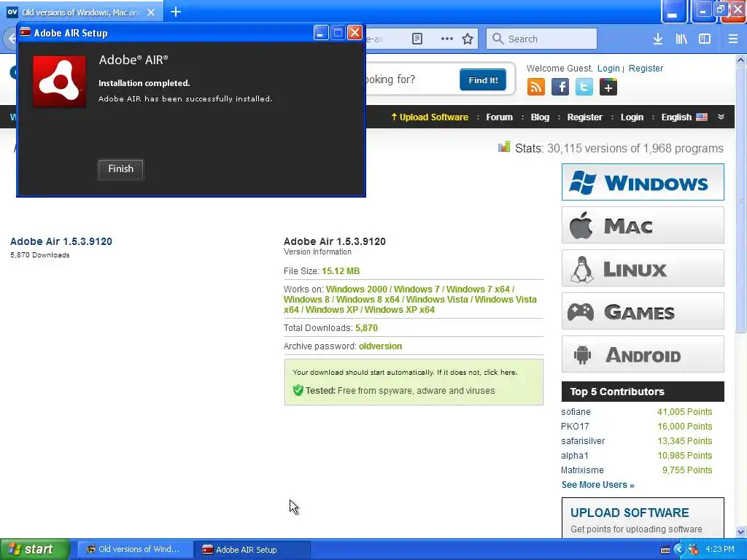Open Upload Software in the nav bar
The width and height of the screenshot is (747, 560).
tap(430, 117)
